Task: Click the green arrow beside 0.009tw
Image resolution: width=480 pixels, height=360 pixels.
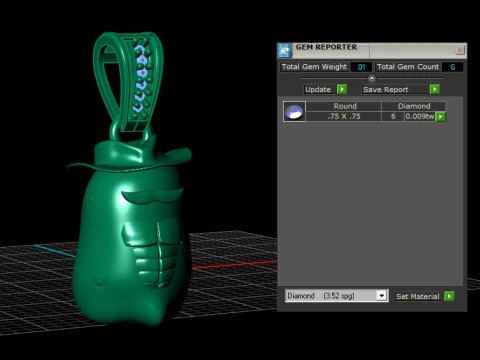Action: [441, 116]
